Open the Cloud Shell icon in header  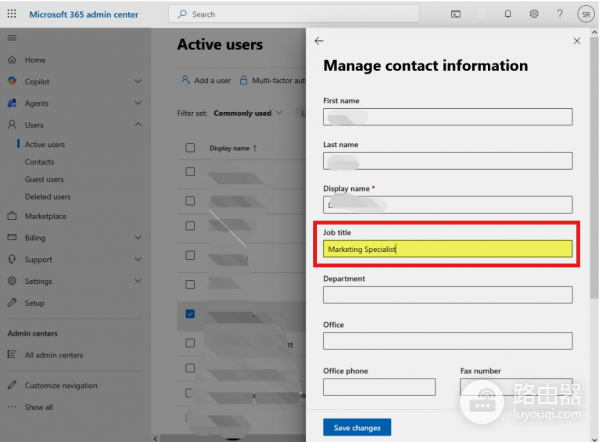(x=456, y=14)
